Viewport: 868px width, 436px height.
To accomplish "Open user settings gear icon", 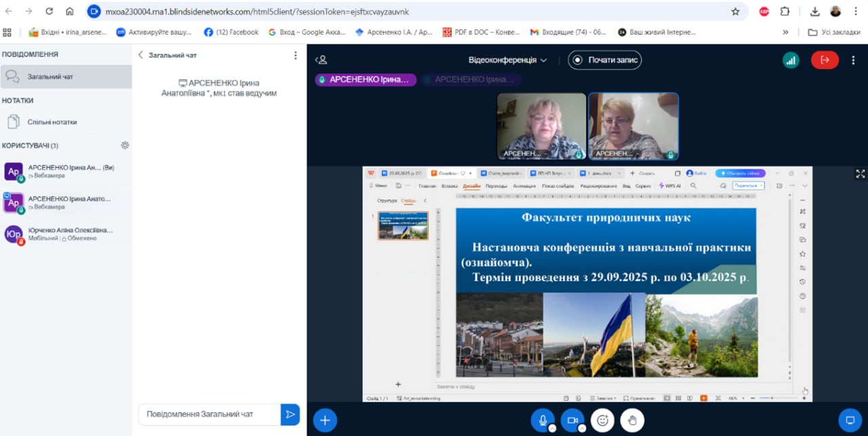I will 125,145.
